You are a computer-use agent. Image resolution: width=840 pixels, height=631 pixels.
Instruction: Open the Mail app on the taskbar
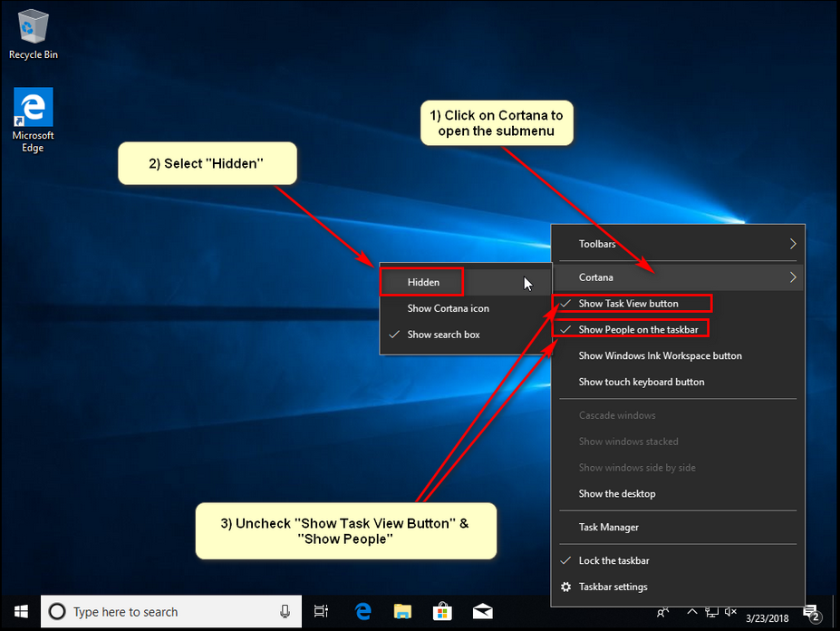coord(482,611)
